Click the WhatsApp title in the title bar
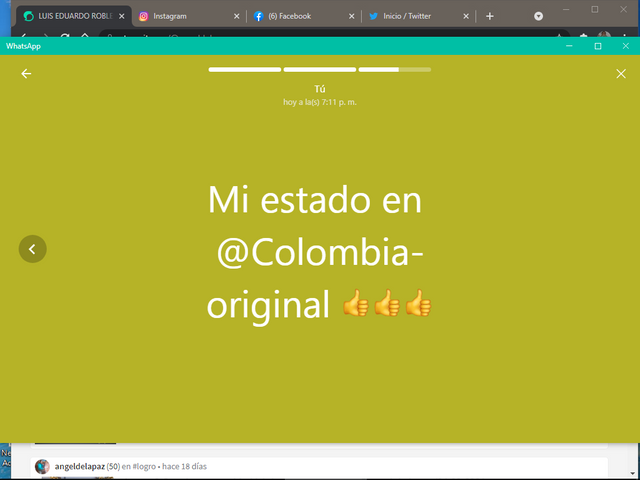 pyautogui.click(x=23, y=46)
